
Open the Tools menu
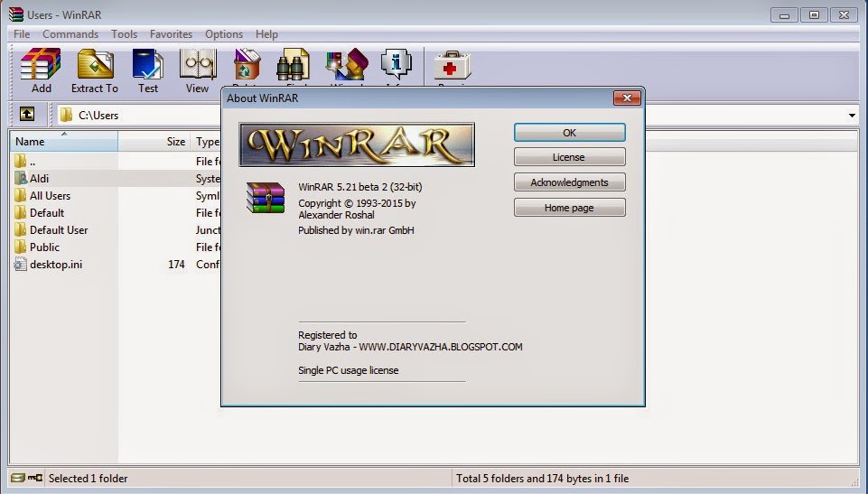click(124, 33)
